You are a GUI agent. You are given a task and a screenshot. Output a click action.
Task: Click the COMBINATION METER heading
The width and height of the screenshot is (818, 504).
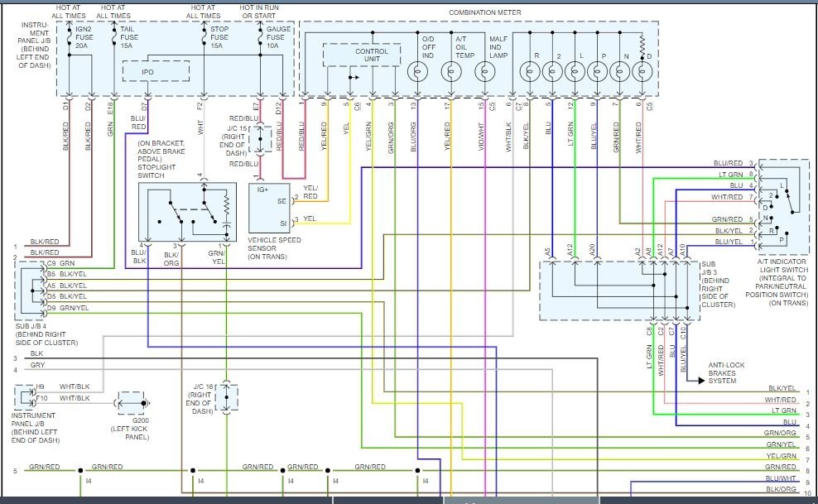point(484,12)
